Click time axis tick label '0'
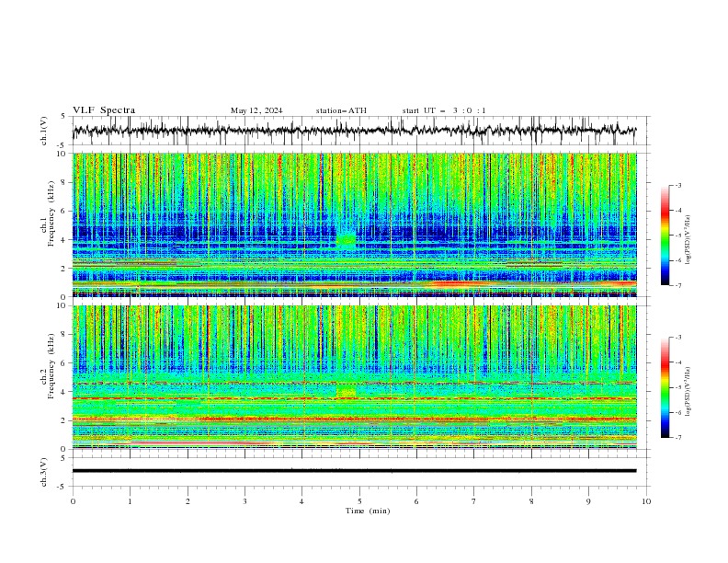728x563 pixels. [73, 501]
